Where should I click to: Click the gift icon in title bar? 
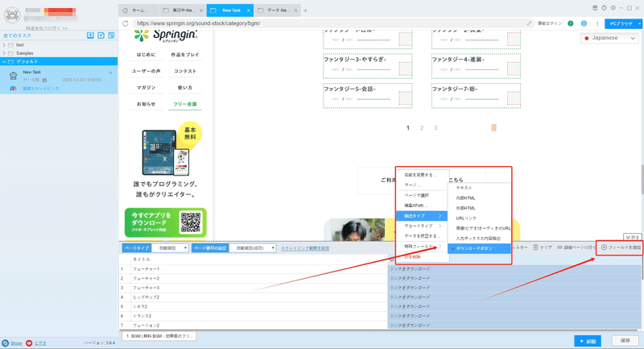pyautogui.click(x=595, y=8)
